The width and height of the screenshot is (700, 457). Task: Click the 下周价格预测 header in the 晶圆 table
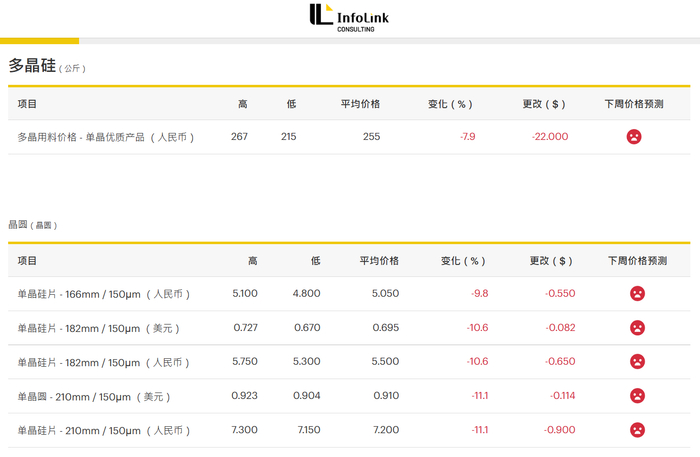(637, 261)
